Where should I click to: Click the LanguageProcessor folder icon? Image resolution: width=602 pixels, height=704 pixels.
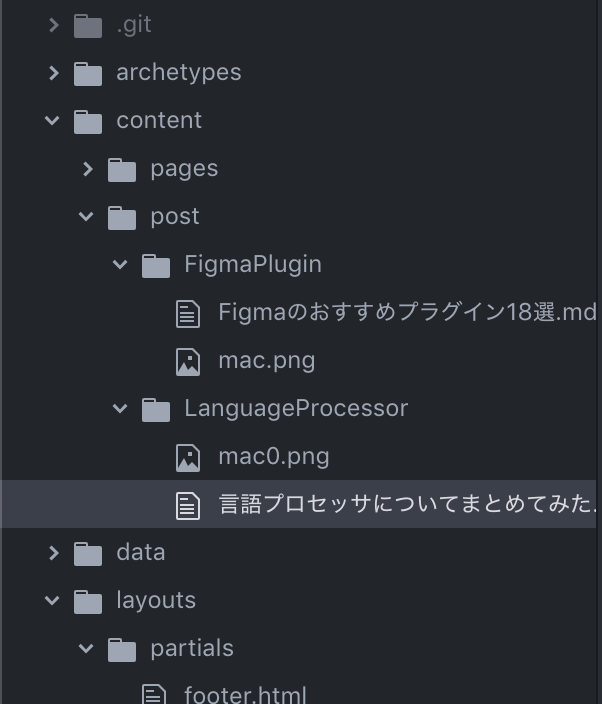156,410
